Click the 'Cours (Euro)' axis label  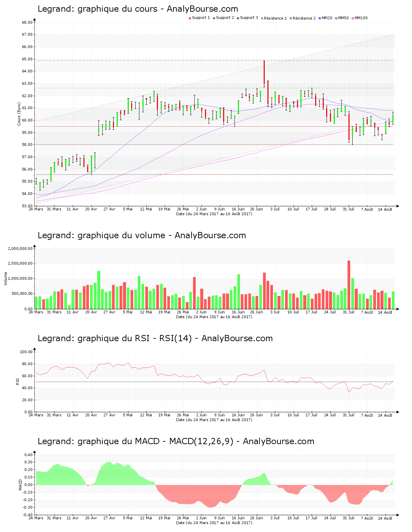pyautogui.click(x=19, y=114)
